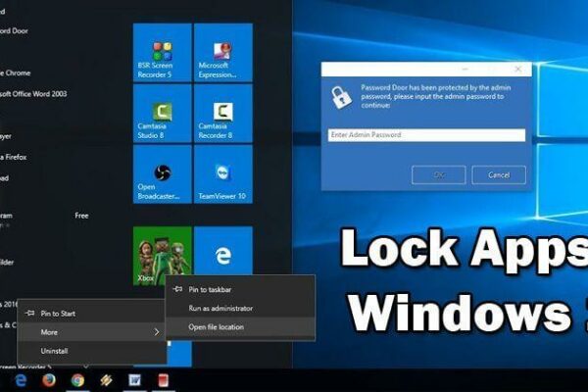Open the Camtasia Studio 8 tile
This screenshot has width=588, height=392.
point(163,114)
